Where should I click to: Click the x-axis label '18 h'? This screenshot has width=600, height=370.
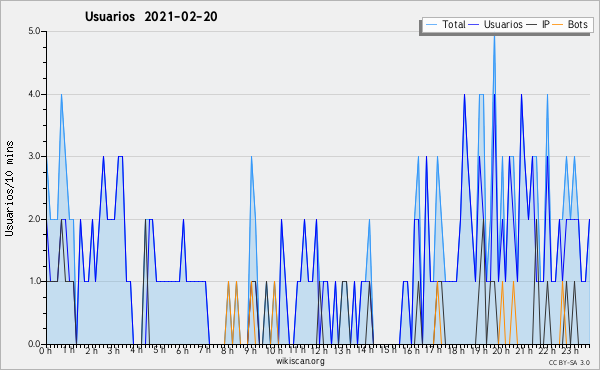(x=457, y=351)
